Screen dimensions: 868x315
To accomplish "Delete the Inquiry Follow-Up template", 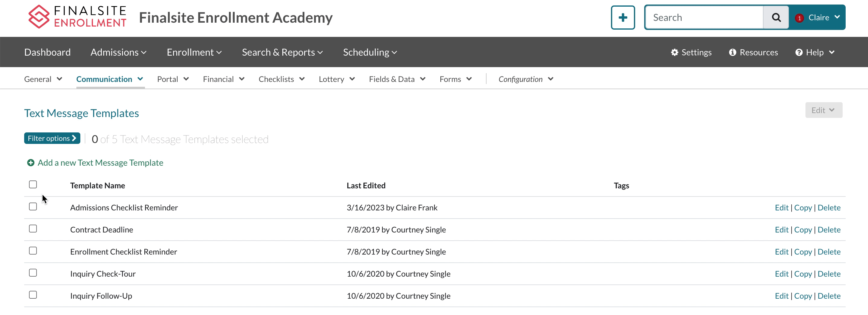I will point(828,296).
